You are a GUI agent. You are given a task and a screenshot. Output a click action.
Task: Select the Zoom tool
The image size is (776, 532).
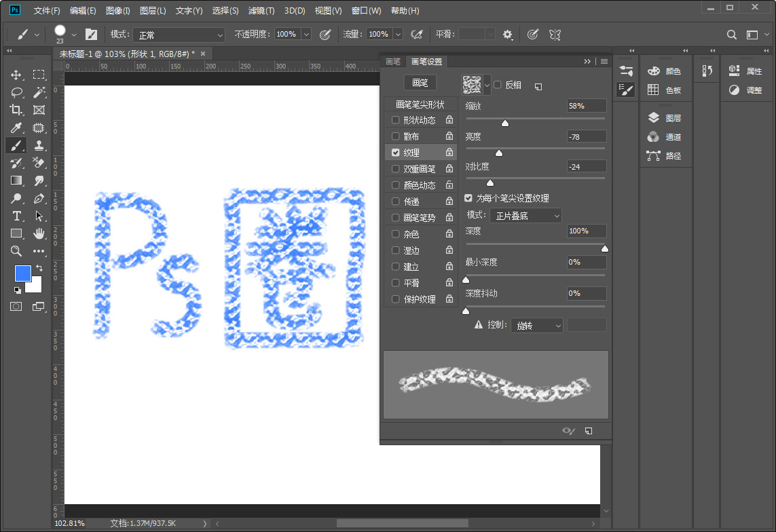click(16, 251)
